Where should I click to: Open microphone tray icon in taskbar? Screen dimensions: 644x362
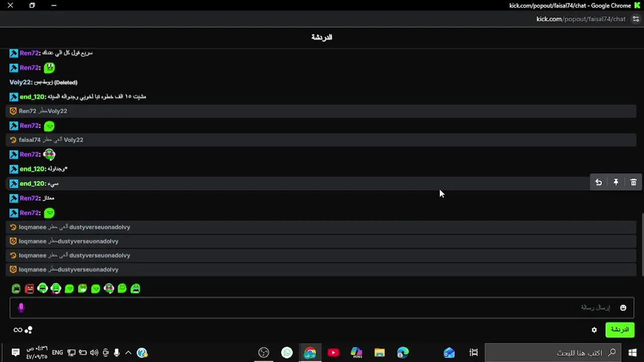pos(117,352)
